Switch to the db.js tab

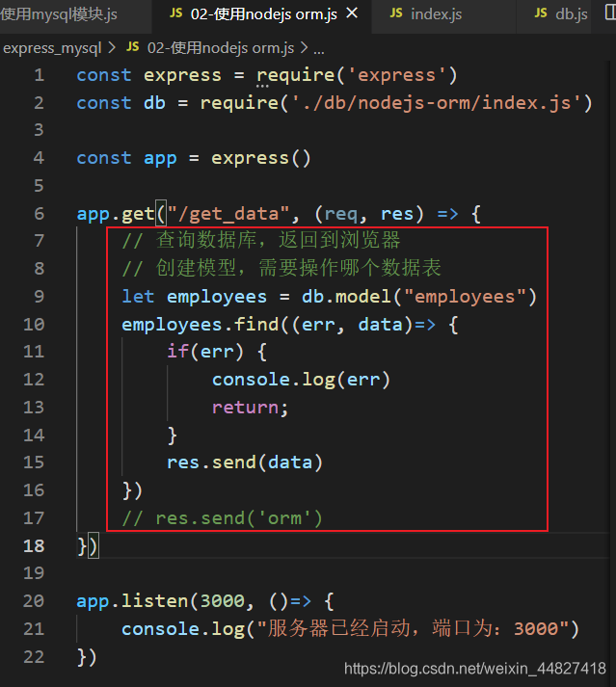click(560, 14)
